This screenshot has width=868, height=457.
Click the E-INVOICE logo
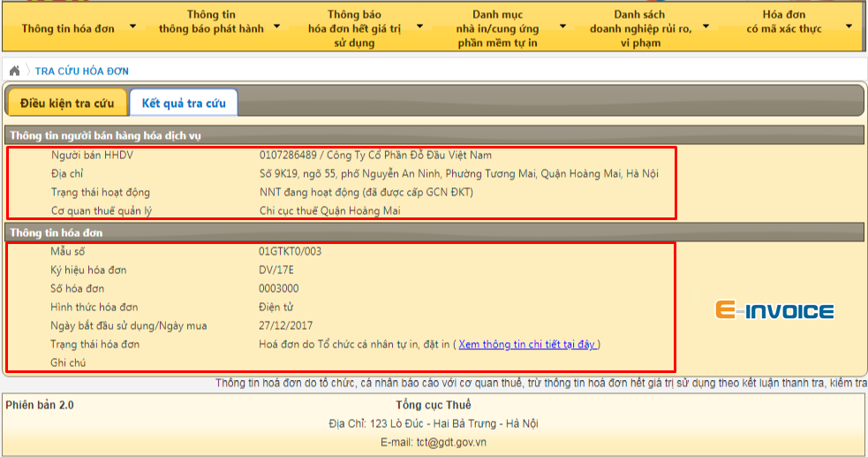[774, 310]
